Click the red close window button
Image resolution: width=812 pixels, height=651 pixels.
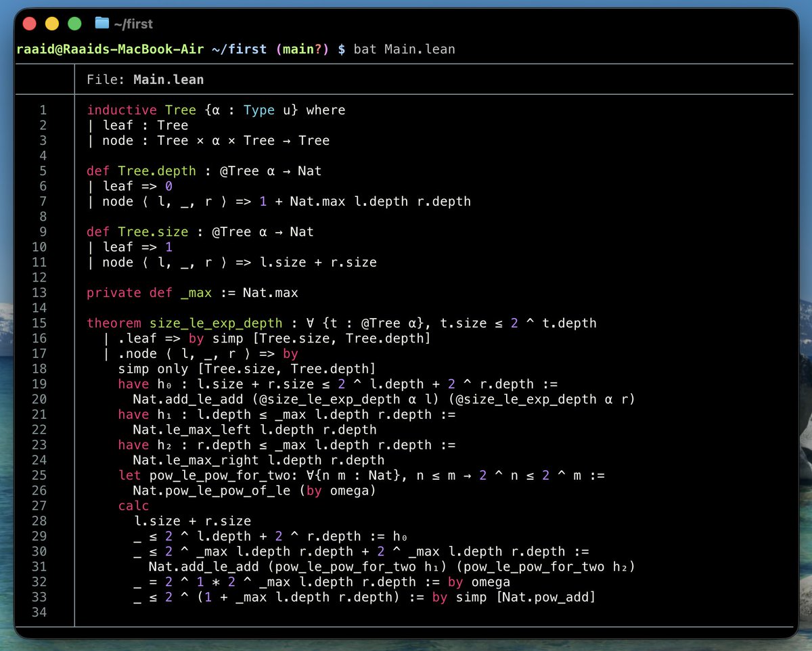tap(29, 24)
